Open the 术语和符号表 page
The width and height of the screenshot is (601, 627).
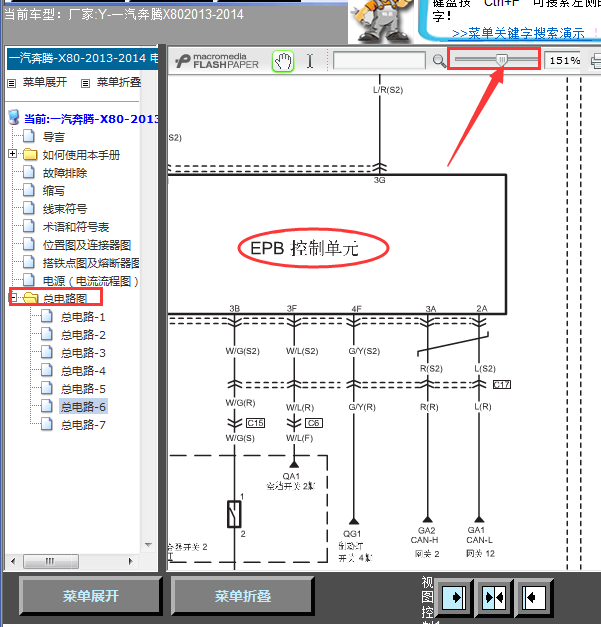coord(76,227)
